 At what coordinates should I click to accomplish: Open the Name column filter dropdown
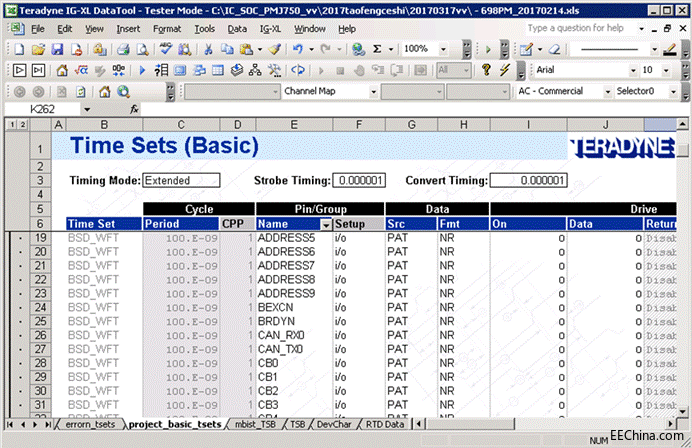click(x=326, y=225)
